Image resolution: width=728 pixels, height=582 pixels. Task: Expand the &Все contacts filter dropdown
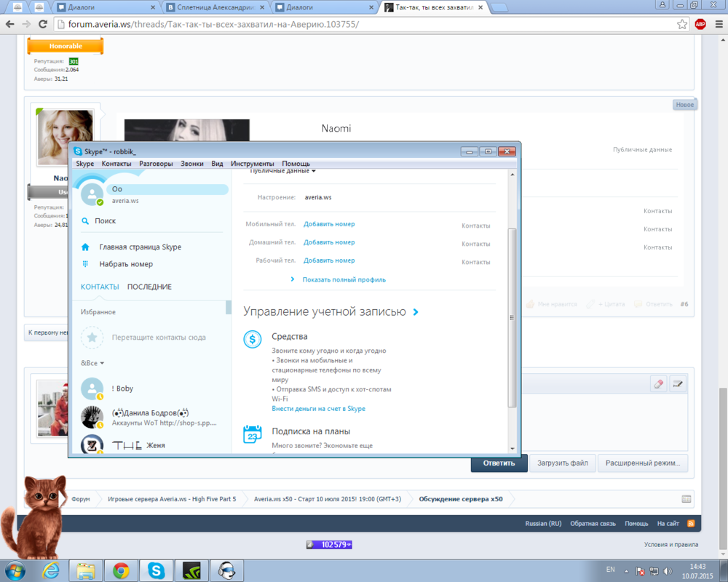tap(92, 363)
